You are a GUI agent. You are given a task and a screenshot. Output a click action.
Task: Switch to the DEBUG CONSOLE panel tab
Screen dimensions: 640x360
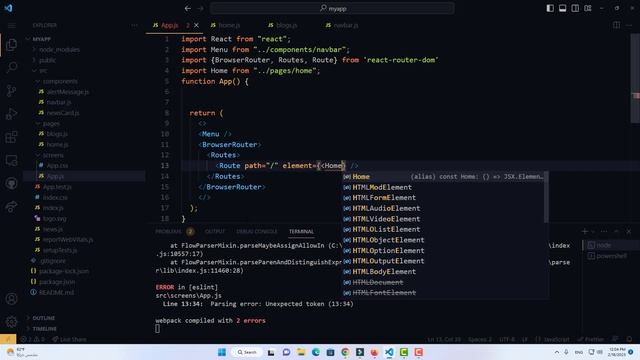(x=257, y=231)
